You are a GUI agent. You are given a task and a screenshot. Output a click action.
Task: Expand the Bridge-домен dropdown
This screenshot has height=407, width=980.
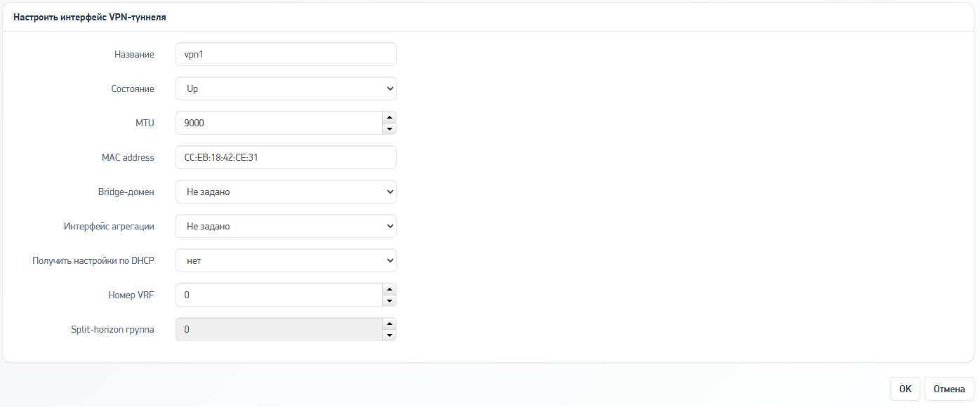tap(286, 192)
